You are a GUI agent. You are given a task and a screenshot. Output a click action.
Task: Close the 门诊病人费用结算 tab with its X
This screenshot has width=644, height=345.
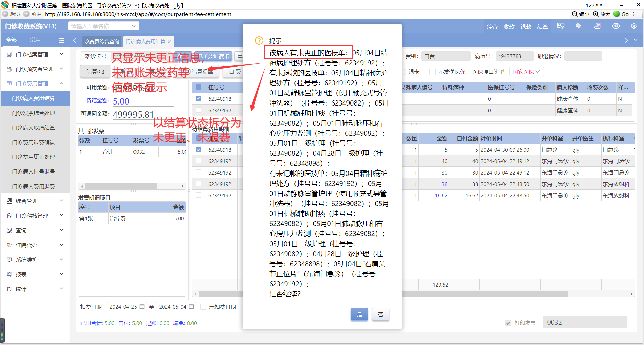pyautogui.click(x=169, y=42)
